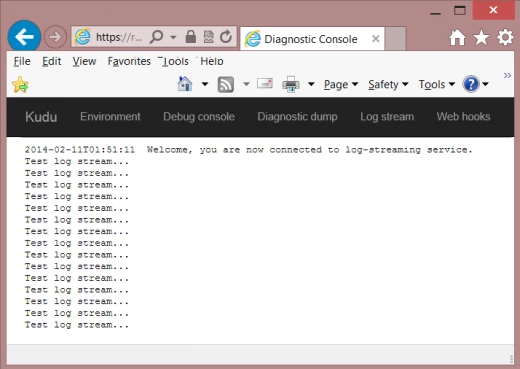Click the Print icon
This screenshot has height=369, width=520.
[291, 84]
